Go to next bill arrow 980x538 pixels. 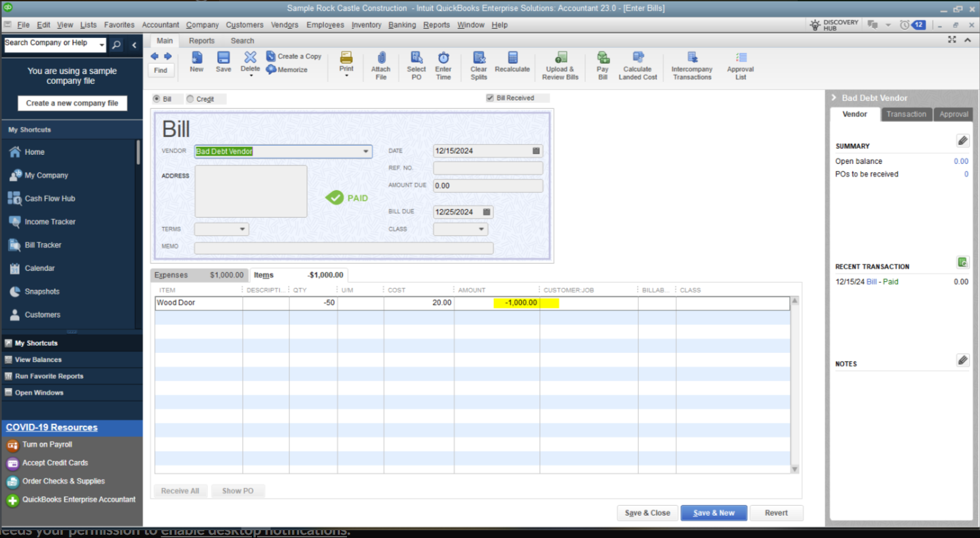tap(168, 56)
